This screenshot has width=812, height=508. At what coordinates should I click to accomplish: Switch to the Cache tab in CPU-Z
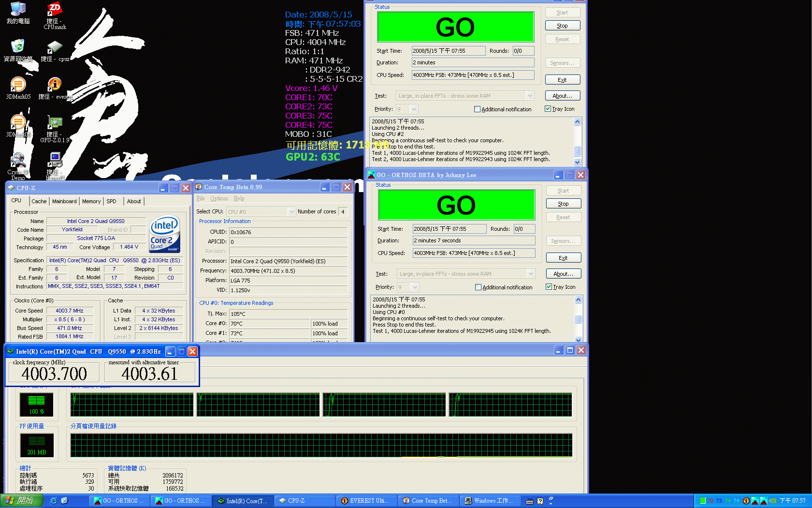tap(39, 201)
